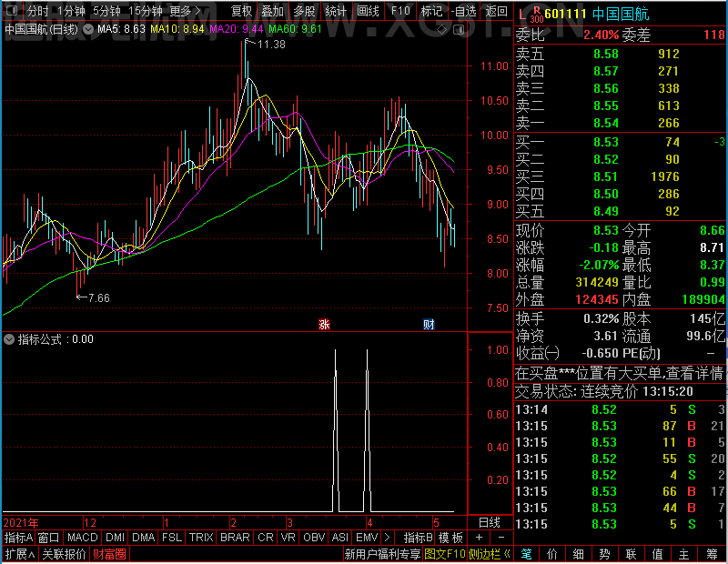Screen dimensions: 728x564
Task: Expand the 扩展∧ panel
Action: coord(20,554)
